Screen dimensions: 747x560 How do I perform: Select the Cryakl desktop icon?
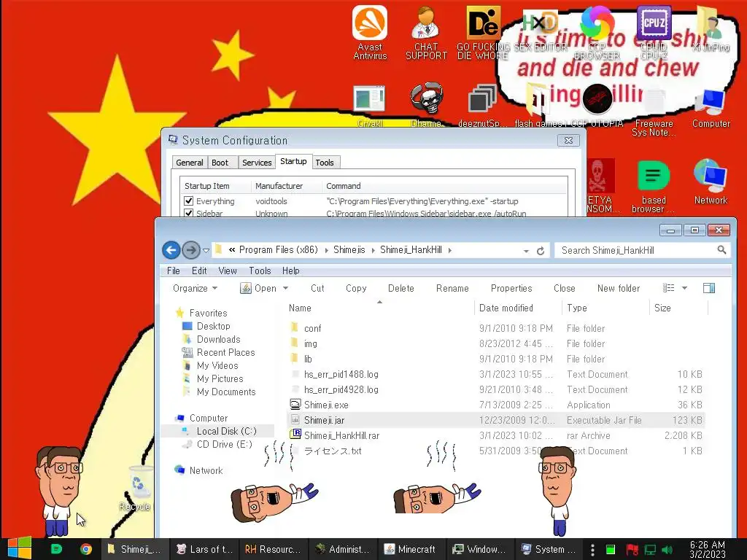[x=370, y=105]
